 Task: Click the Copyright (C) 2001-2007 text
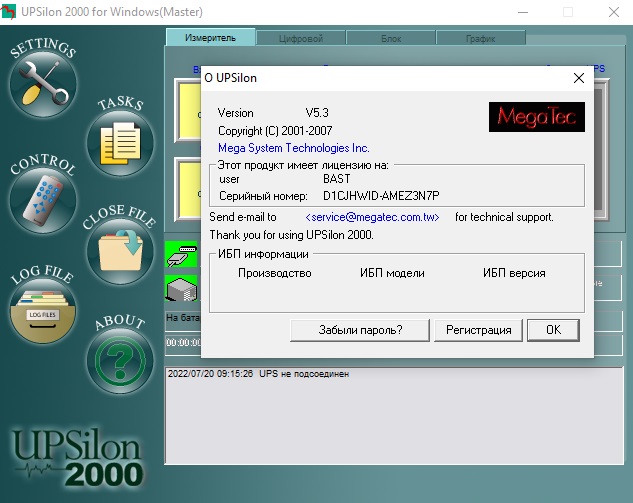pos(275,131)
